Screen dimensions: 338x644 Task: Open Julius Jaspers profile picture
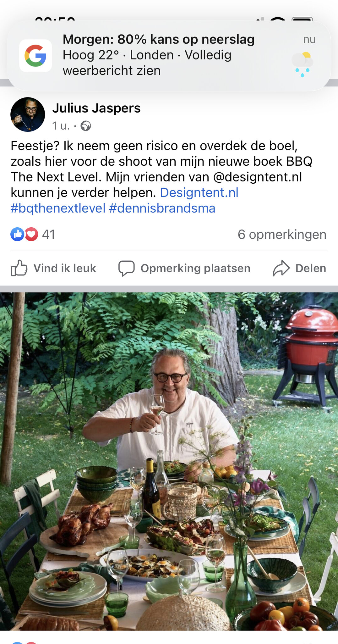point(28,114)
